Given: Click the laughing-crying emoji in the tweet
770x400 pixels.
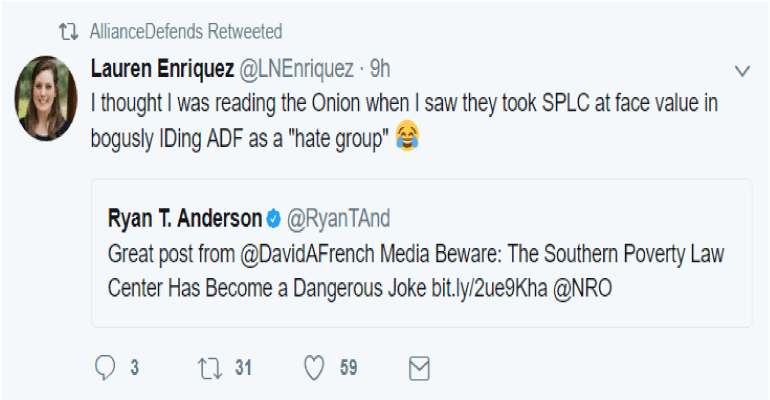Looking at the screenshot, I should (x=406, y=137).
